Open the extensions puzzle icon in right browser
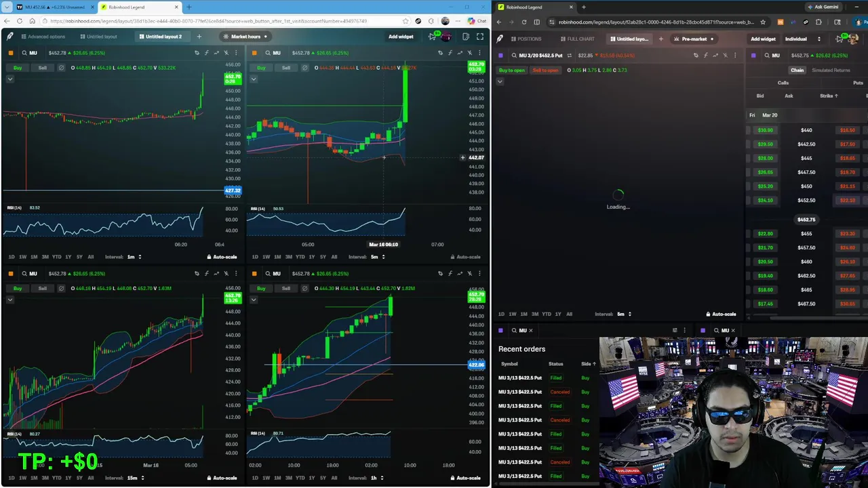Screen dimensions: 868x488 (x=818, y=22)
